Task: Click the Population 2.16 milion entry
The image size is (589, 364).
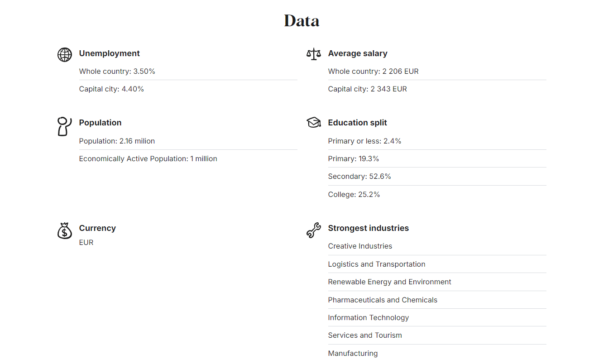Action: click(188, 141)
